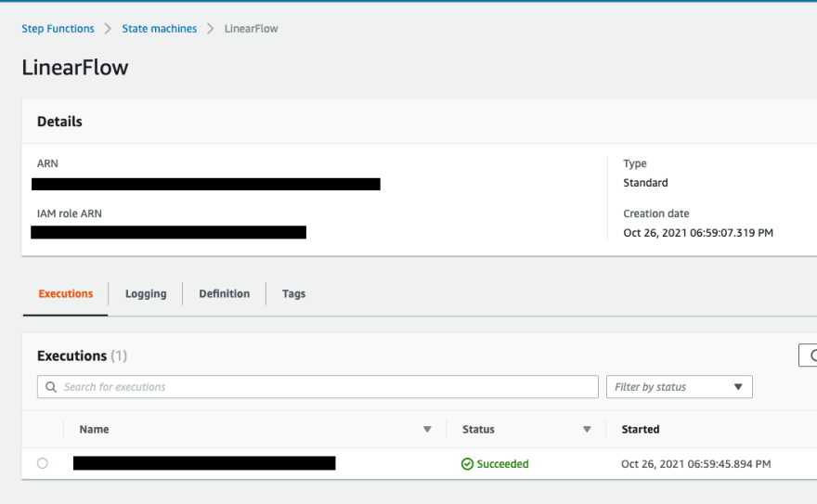Open the Logging tab
817x504 pixels.
point(146,293)
